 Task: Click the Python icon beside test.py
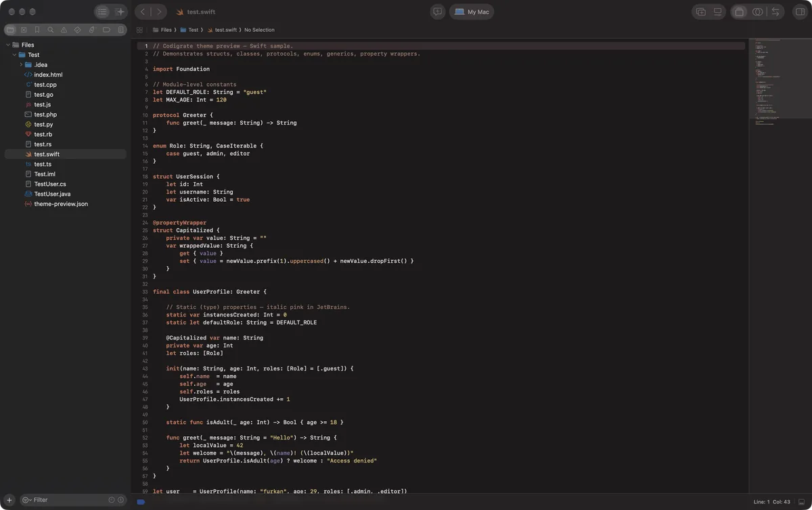tap(28, 125)
